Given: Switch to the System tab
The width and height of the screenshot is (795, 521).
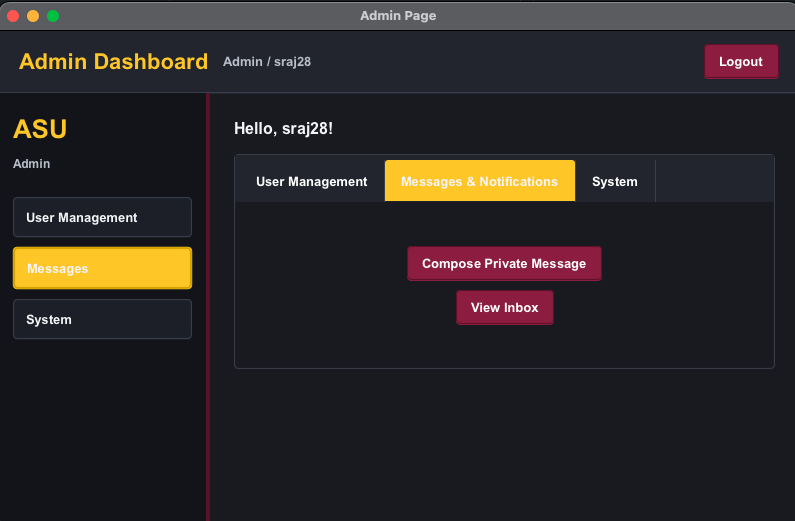Looking at the screenshot, I should (x=615, y=181).
